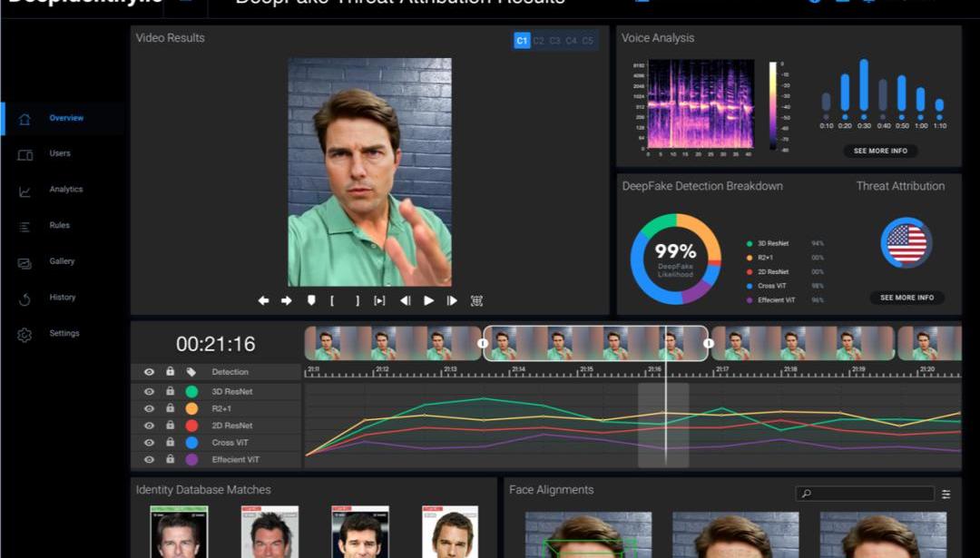Open Analytics from the sidebar

click(65, 190)
